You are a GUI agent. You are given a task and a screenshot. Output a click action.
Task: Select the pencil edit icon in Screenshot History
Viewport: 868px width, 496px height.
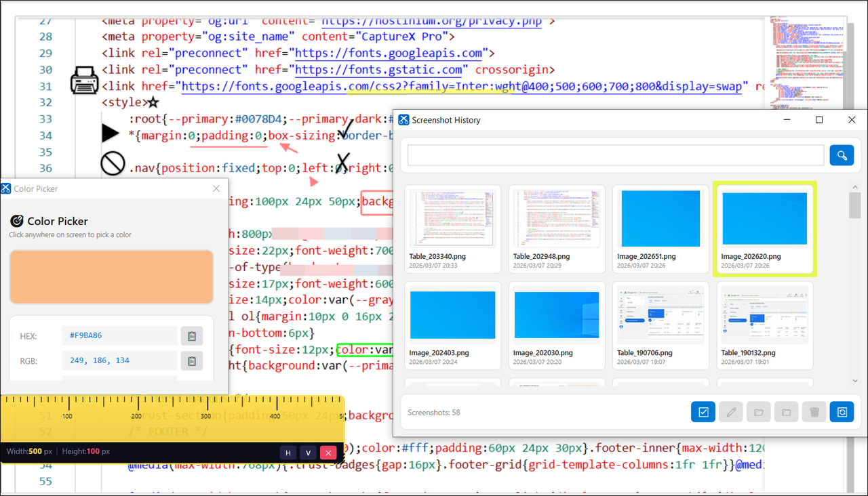pyautogui.click(x=730, y=411)
